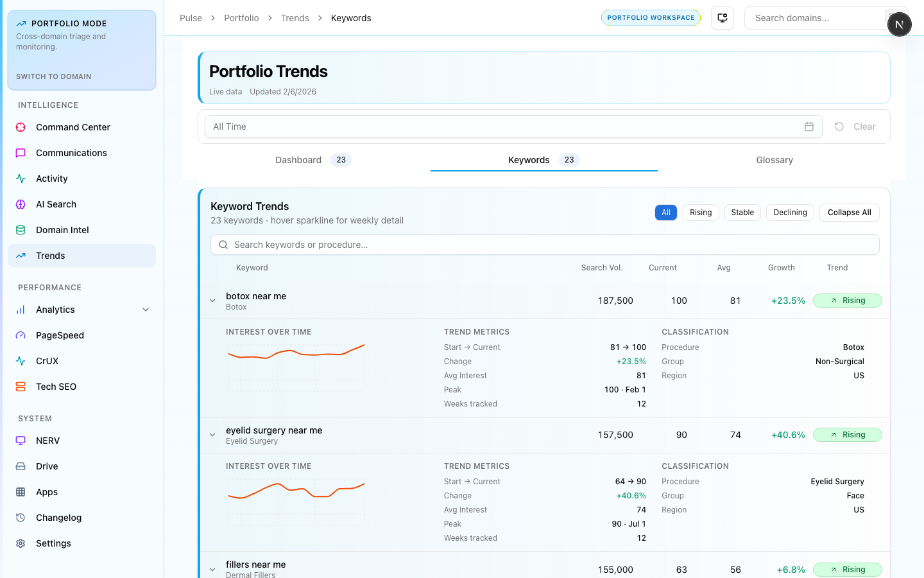Select the Stable filter
Image resolution: width=924 pixels, height=578 pixels.
[742, 213]
